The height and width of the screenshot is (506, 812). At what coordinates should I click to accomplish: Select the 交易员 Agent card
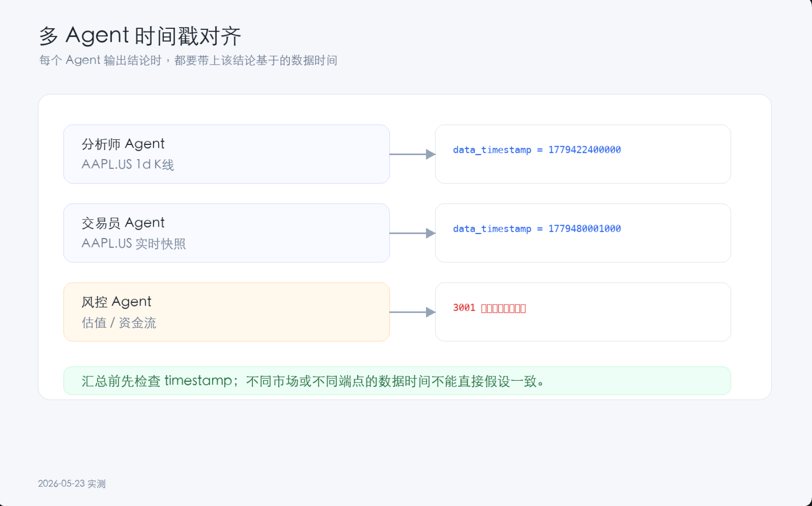coord(226,233)
